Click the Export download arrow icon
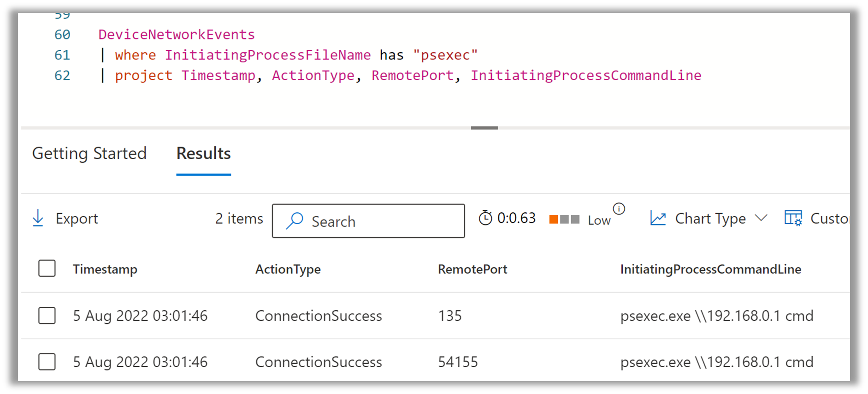The image size is (868, 394). pyautogui.click(x=38, y=218)
